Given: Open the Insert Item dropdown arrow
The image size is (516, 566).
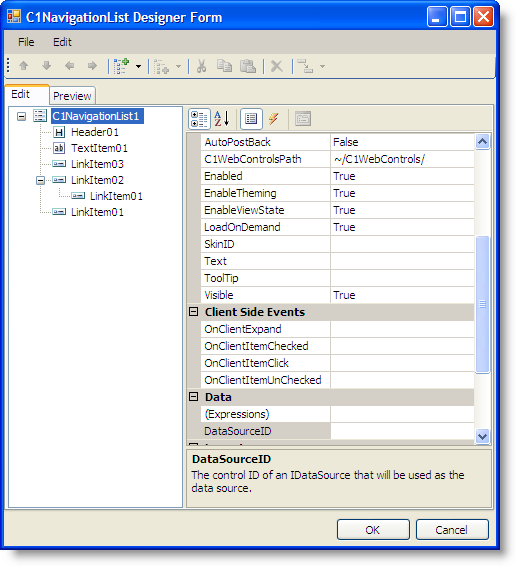Looking at the screenshot, I should (178, 66).
